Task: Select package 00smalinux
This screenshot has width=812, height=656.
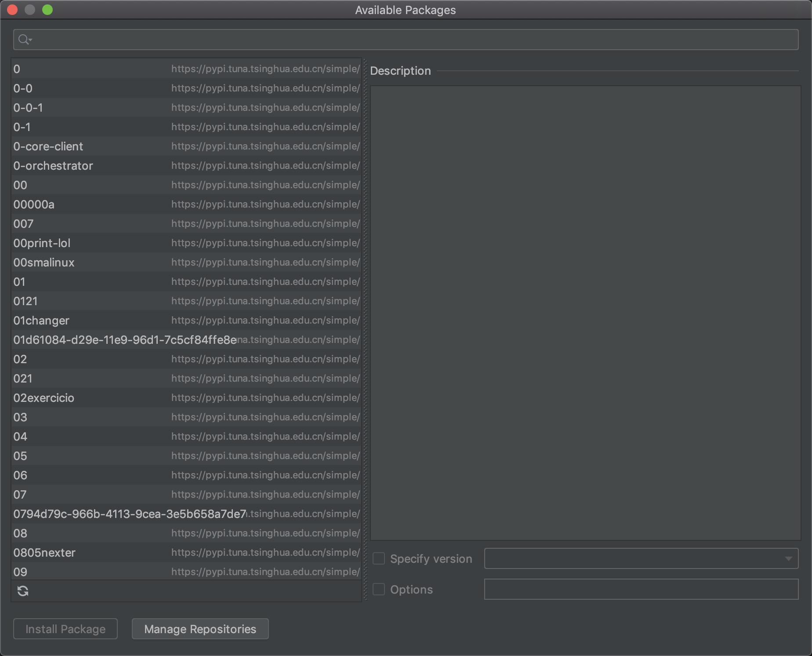Action: click(x=186, y=262)
